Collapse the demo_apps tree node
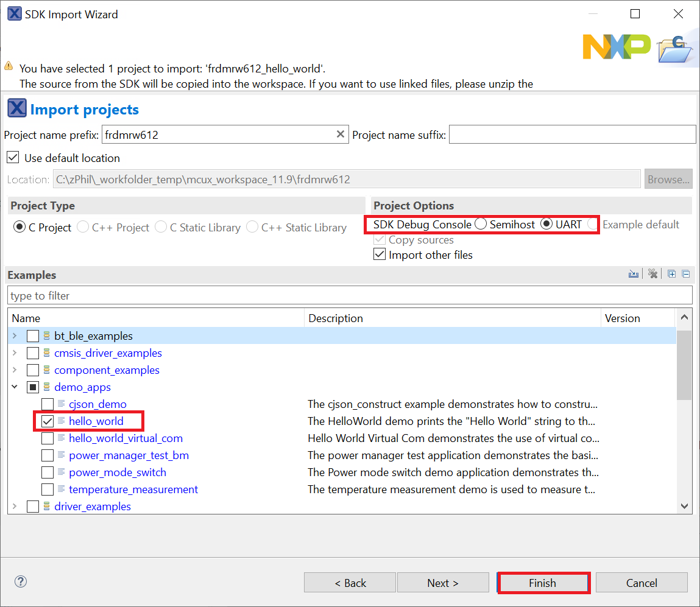Screen dimensions: 700x607 click(15, 387)
